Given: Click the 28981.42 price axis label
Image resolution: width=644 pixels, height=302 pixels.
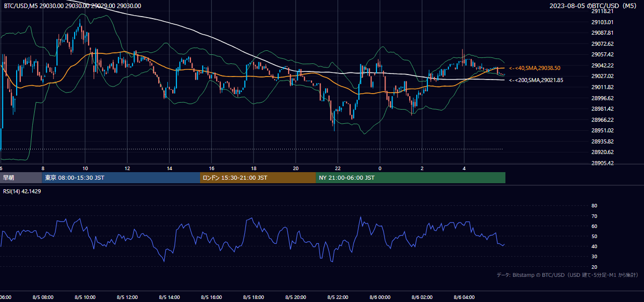Looking at the screenshot, I should [602, 109].
